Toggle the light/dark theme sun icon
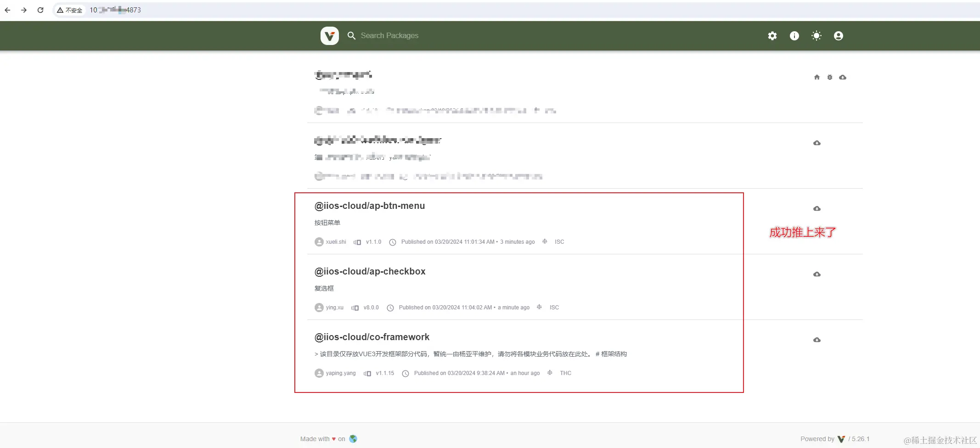 (817, 36)
